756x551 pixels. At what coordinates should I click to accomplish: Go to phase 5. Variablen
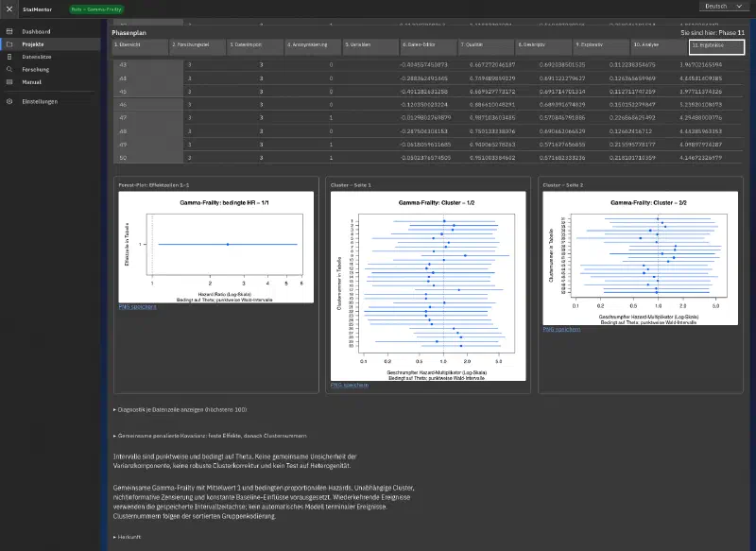[370, 47]
